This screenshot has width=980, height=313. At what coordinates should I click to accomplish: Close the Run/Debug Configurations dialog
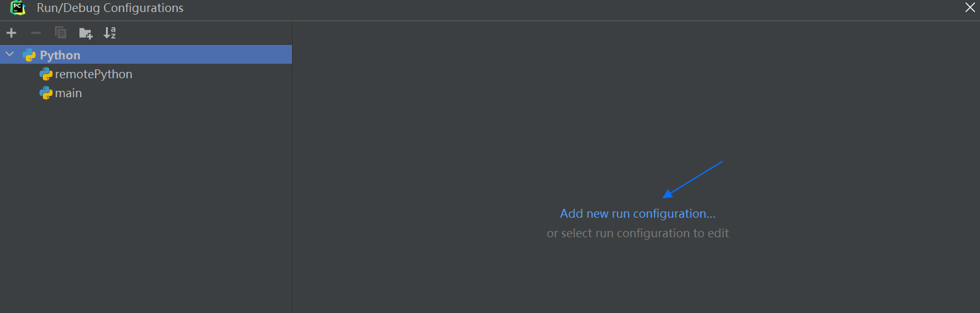click(x=970, y=8)
